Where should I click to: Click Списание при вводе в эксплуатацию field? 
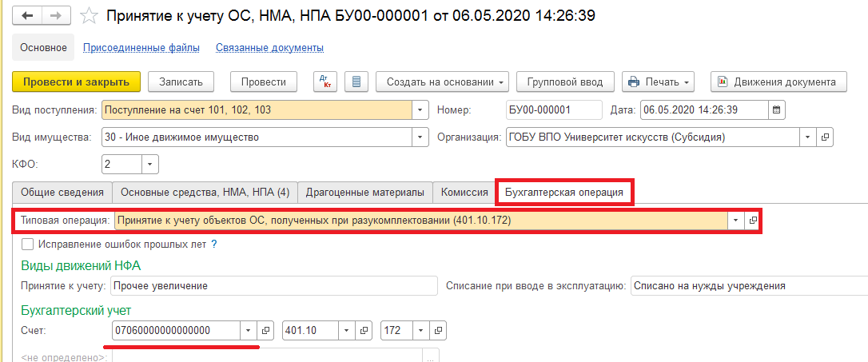pos(749,286)
